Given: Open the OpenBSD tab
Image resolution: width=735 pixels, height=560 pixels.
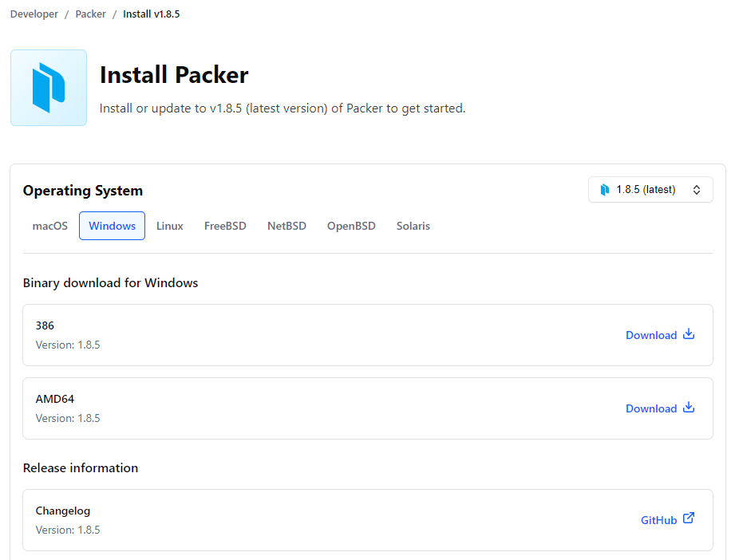Looking at the screenshot, I should coord(351,226).
